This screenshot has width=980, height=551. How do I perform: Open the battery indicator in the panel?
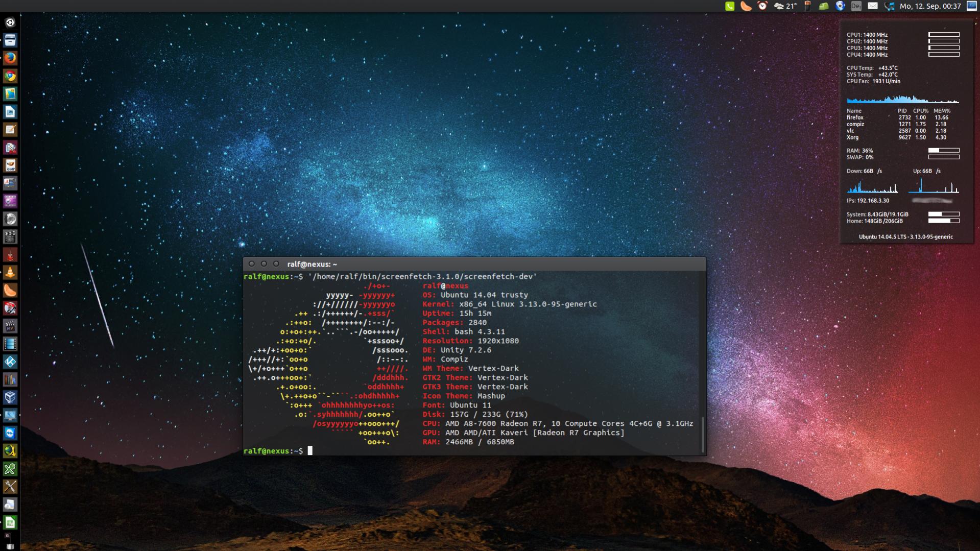click(x=807, y=6)
